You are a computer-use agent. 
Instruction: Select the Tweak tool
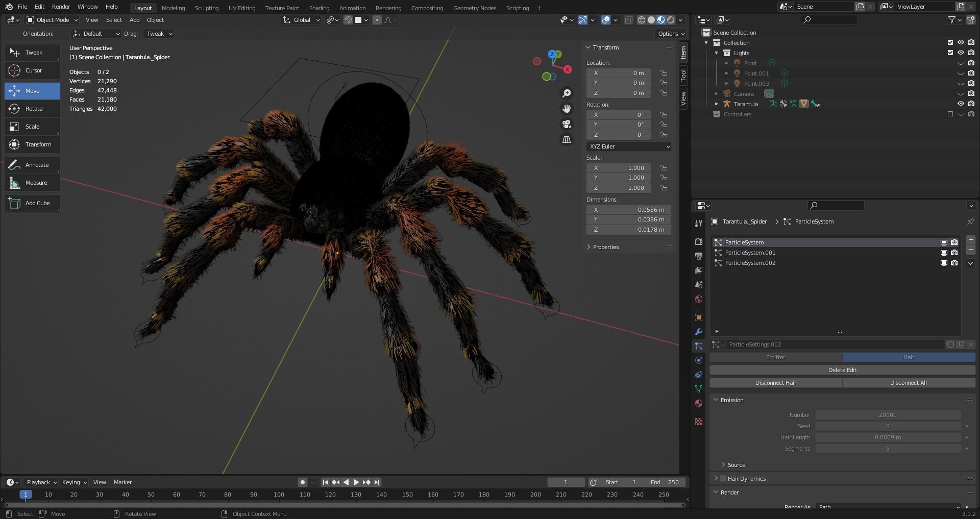(x=32, y=53)
